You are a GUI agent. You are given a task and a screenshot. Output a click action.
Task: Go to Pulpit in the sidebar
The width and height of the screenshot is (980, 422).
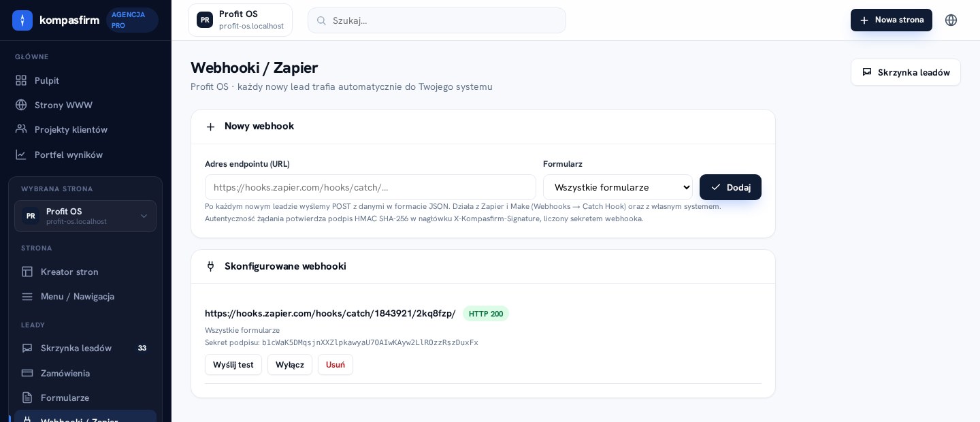[85, 80]
